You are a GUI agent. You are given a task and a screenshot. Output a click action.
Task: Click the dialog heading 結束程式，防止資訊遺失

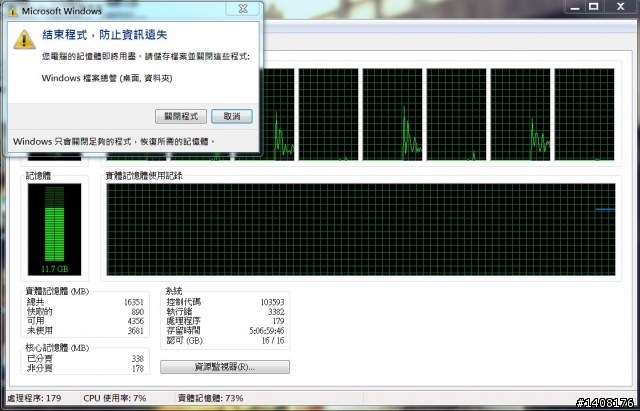pyautogui.click(x=104, y=35)
